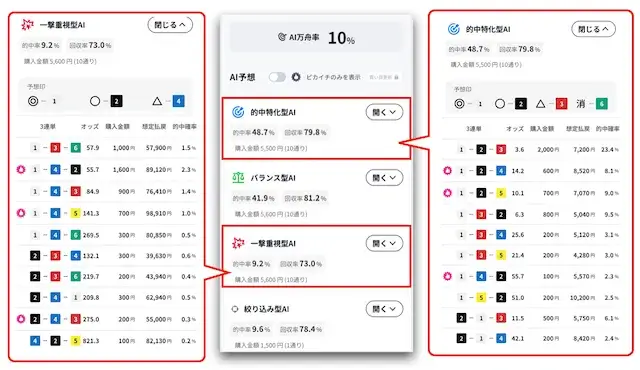Select the 2-4-1 row with odds 209.8

[x=107, y=297]
